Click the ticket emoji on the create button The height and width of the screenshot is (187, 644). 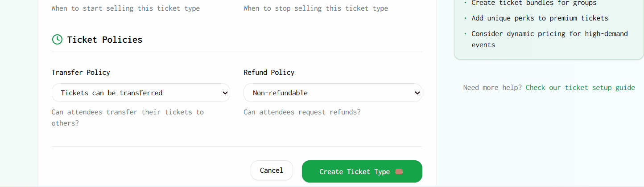point(399,171)
